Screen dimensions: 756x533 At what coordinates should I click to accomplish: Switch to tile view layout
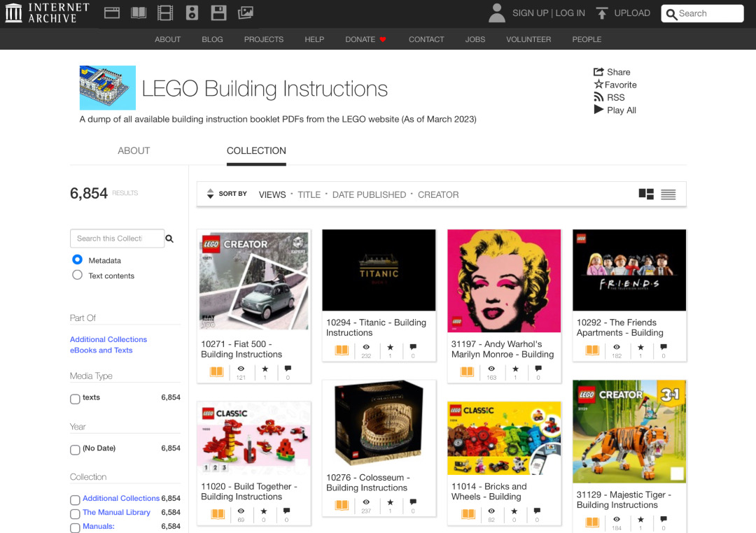click(645, 194)
